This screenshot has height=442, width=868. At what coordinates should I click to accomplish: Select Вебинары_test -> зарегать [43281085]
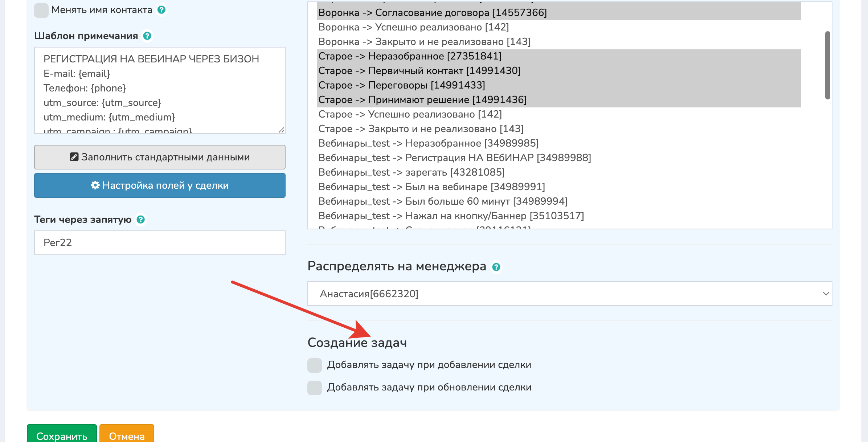pos(411,172)
